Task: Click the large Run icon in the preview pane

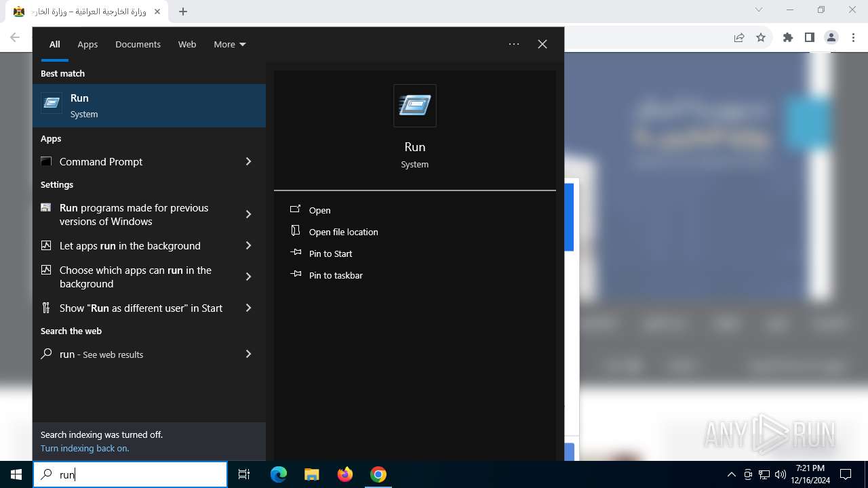Action: click(x=415, y=106)
